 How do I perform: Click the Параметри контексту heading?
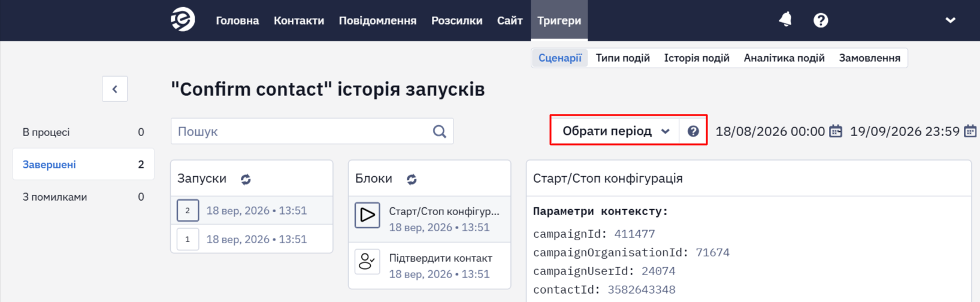[600, 211]
